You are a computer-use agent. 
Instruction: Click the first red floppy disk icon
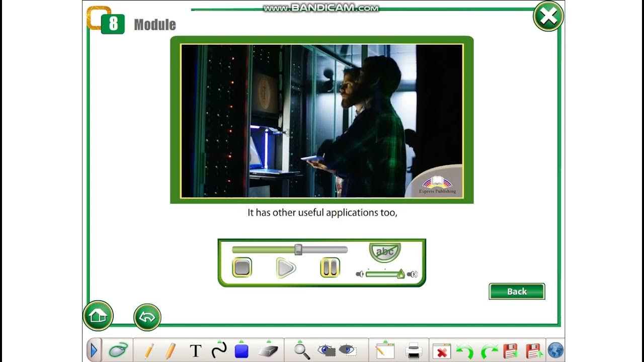(x=511, y=351)
